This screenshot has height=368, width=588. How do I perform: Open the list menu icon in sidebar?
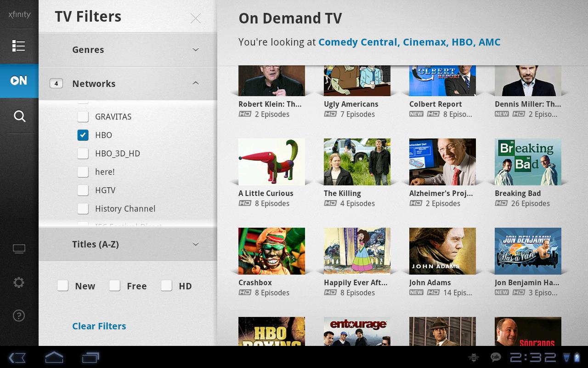[19, 46]
